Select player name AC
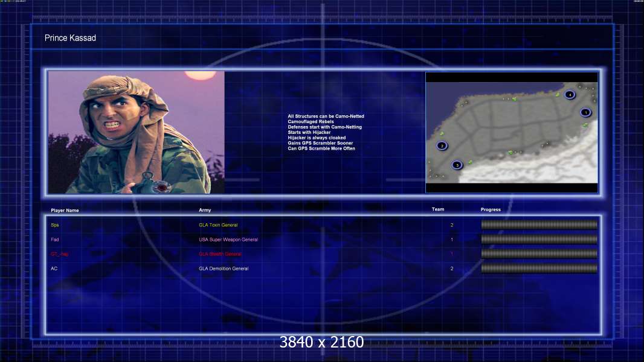Screen dimensions: 644x362 point(54,268)
